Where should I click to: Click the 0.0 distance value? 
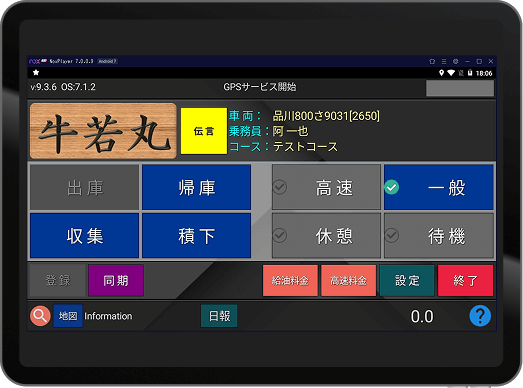click(x=422, y=316)
